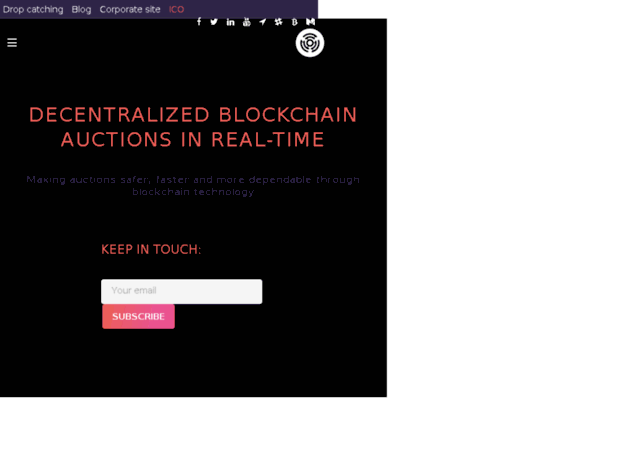Go to the Blog menu item
The height and width of the screenshot is (466, 620).
pyautogui.click(x=81, y=9)
